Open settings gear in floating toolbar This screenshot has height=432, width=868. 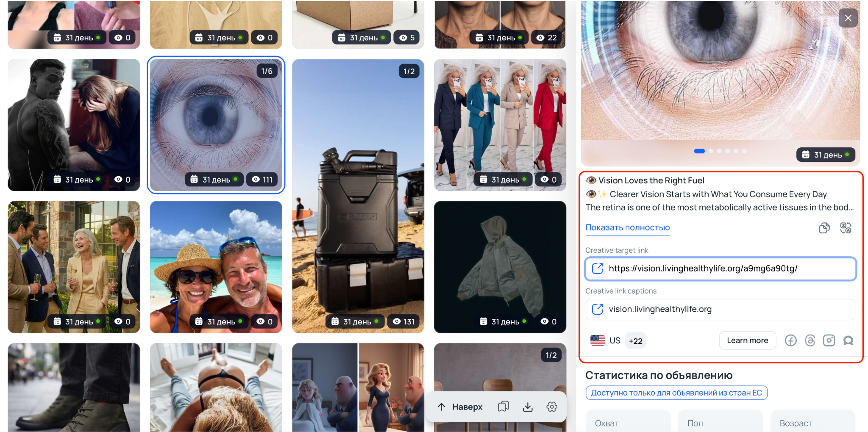[552, 407]
